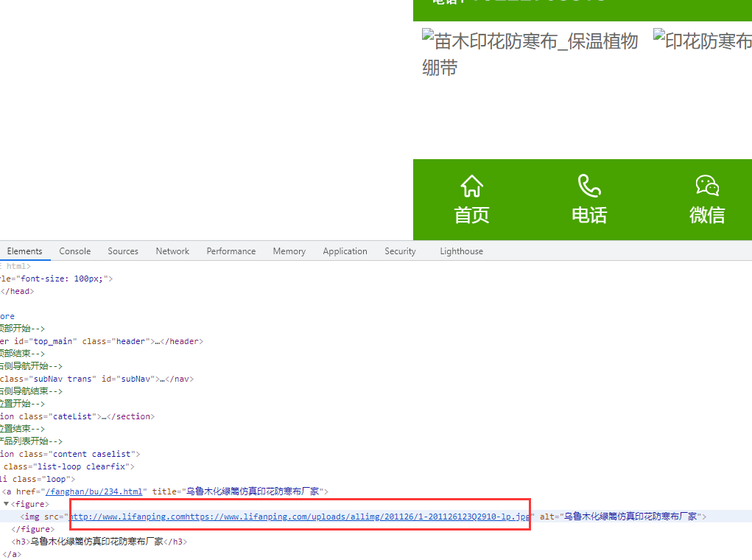Screen dimensions: 752x560
Task: Open the Performance tab
Action: coord(231,251)
